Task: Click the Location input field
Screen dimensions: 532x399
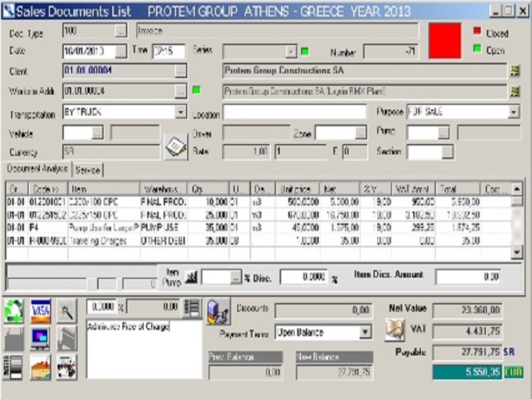Action: [295, 112]
